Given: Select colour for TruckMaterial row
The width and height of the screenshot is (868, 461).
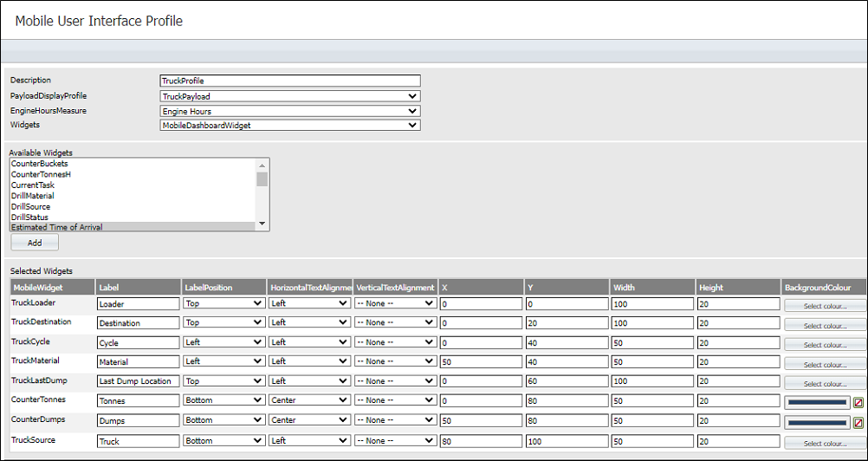Looking at the screenshot, I should click(825, 364).
